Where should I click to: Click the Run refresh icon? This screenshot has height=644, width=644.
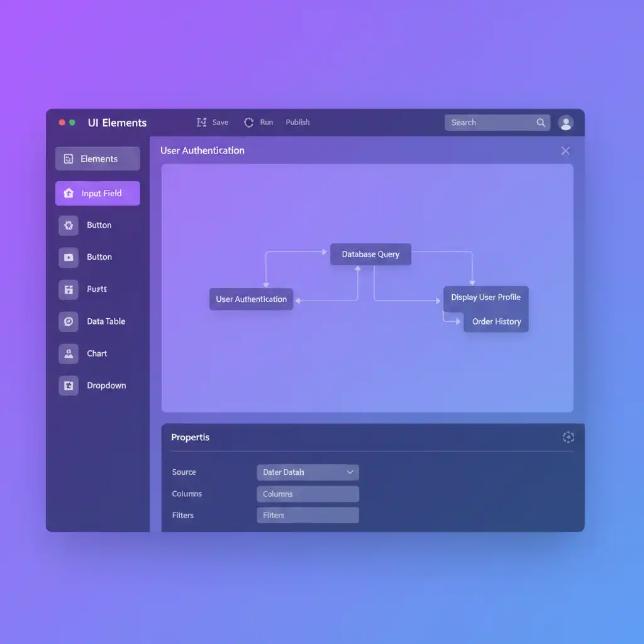(x=248, y=123)
